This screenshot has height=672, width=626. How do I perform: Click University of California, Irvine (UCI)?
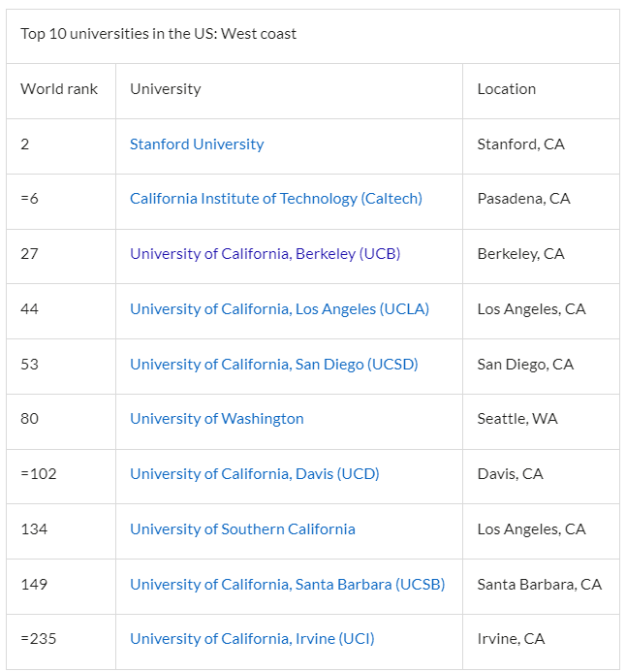tap(252, 639)
